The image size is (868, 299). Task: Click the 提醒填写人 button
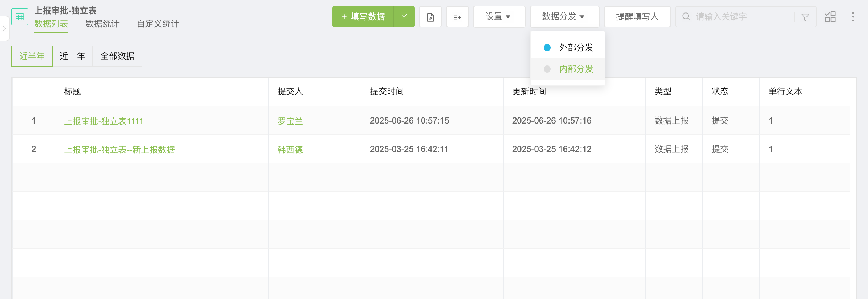point(637,17)
